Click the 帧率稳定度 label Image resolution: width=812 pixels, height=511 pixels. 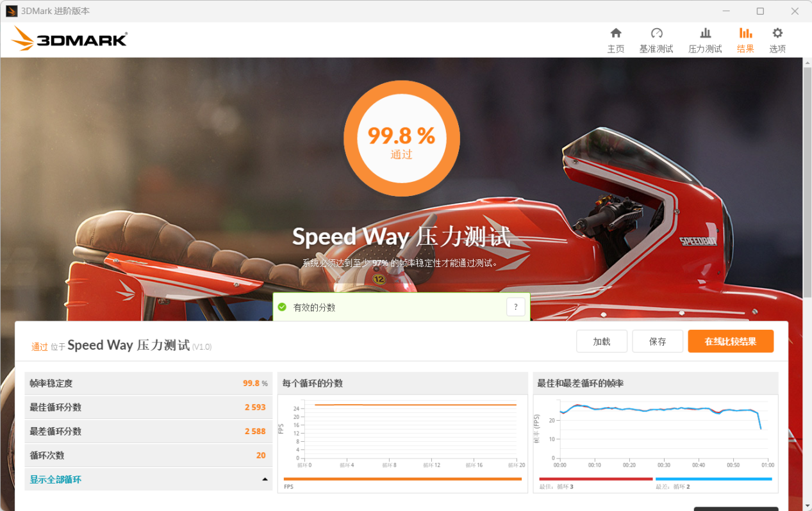coord(51,383)
